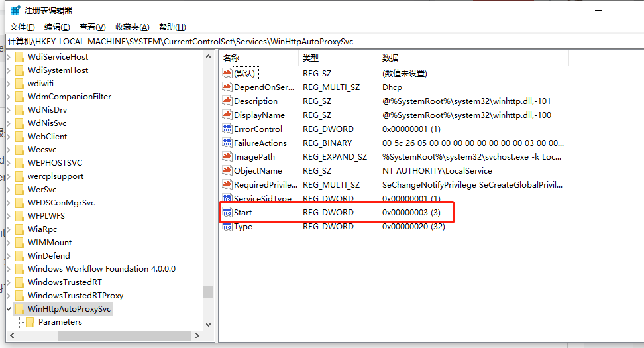The width and height of the screenshot is (644, 348).
Task: Select the Type value name
Action: 242,227
